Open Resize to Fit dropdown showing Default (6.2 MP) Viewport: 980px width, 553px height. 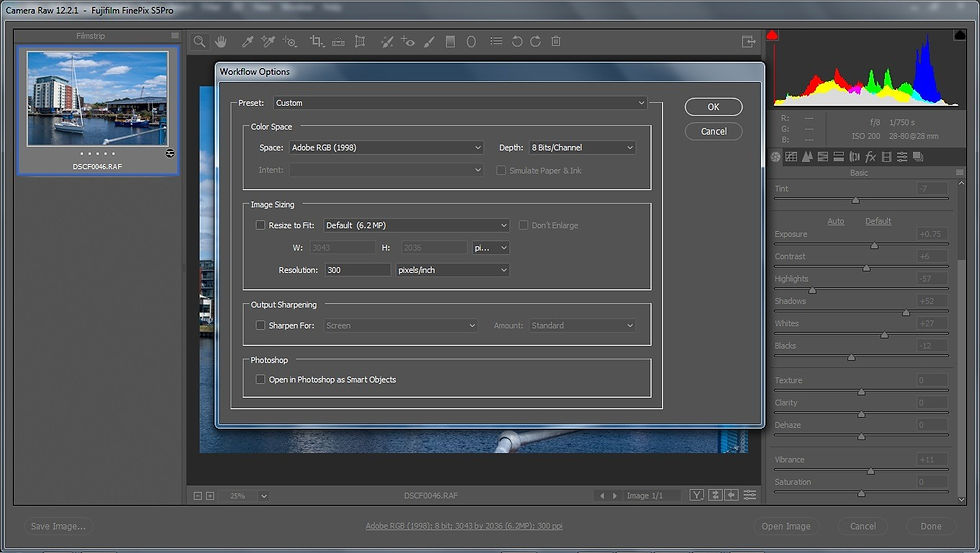416,225
